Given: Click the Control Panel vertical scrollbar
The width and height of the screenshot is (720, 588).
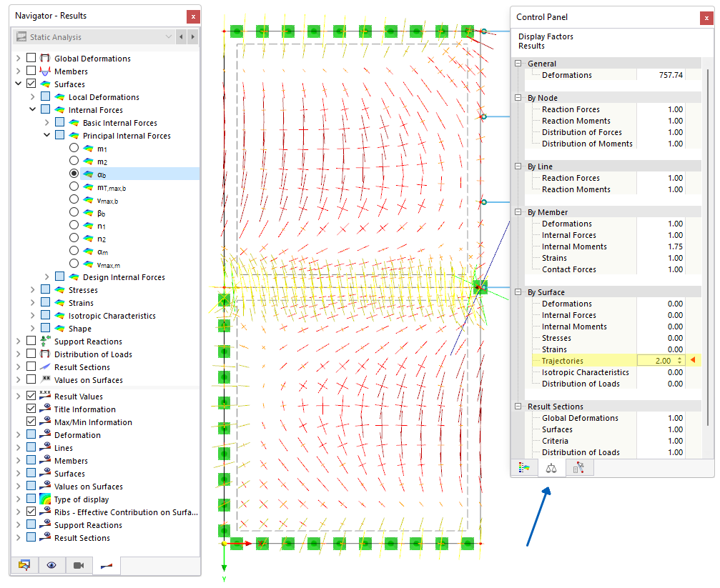Looking at the screenshot, I should pos(707,248).
